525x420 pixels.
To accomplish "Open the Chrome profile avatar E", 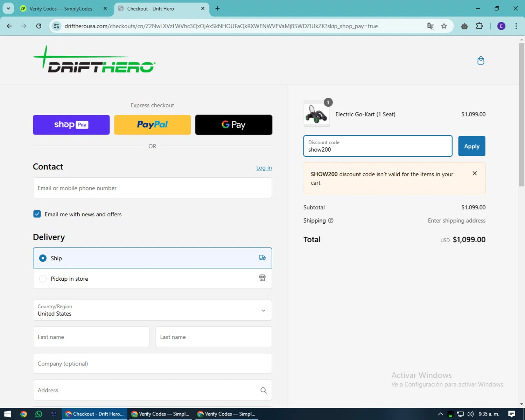I will coord(501,26).
